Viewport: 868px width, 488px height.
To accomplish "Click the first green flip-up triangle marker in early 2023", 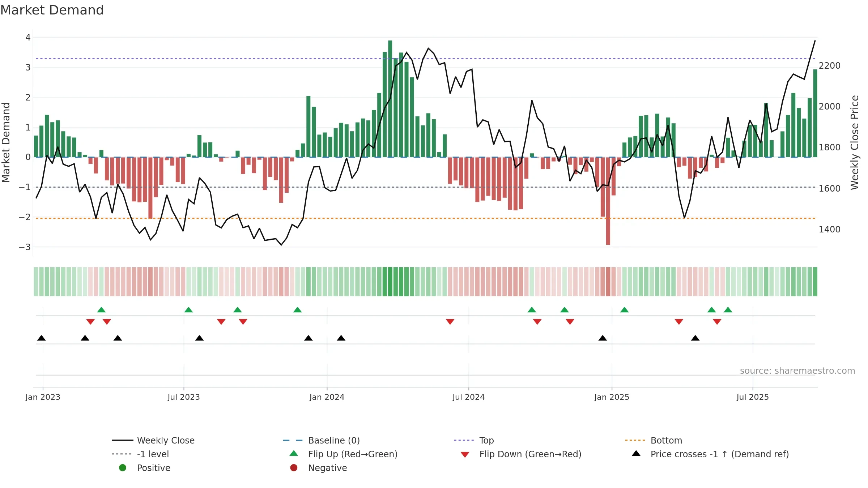I will click(101, 310).
